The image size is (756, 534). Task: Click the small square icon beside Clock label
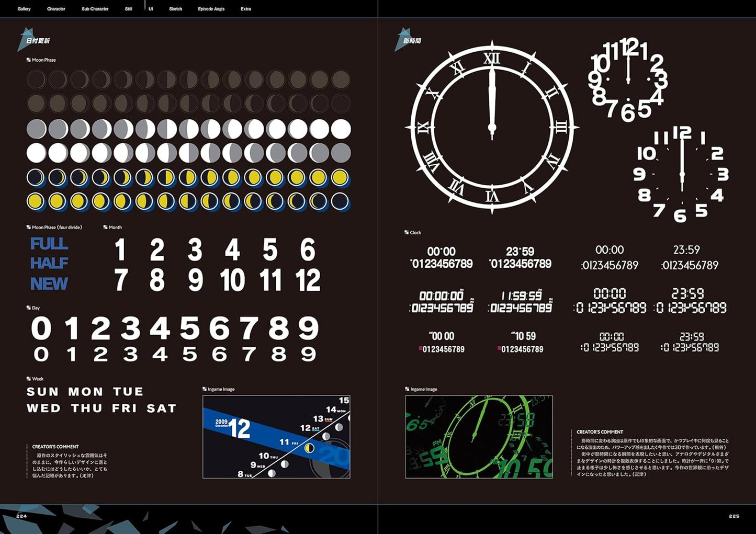pos(407,232)
